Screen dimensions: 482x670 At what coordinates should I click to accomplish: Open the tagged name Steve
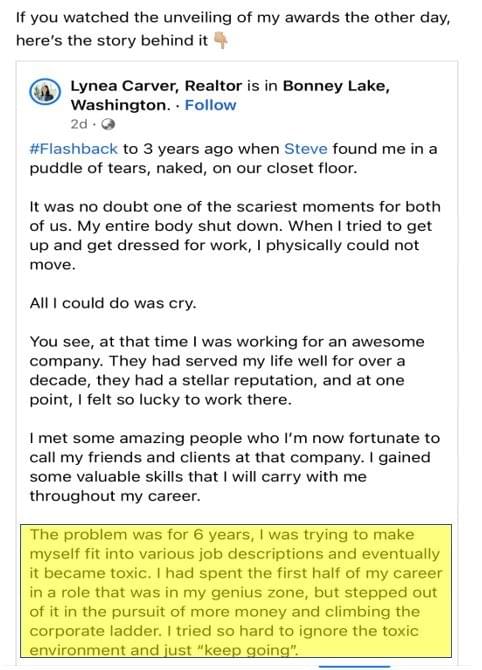306,149
